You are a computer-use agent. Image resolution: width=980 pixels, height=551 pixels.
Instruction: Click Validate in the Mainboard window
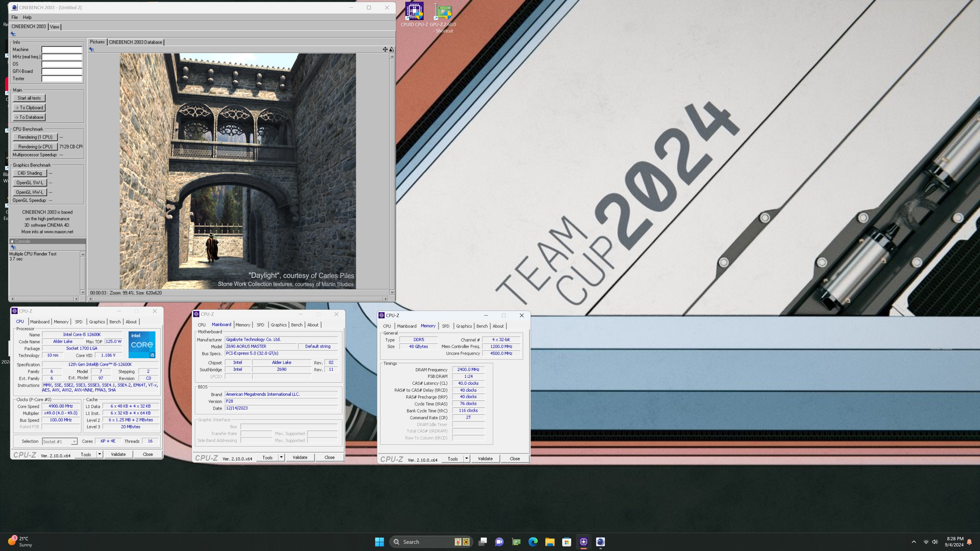[300, 457]
